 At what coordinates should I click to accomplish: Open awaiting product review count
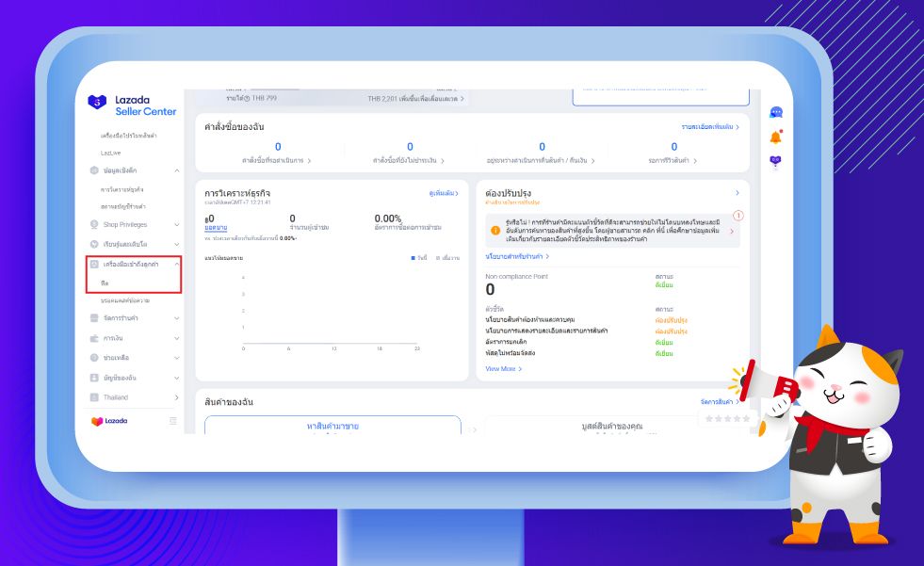point(674,147)
